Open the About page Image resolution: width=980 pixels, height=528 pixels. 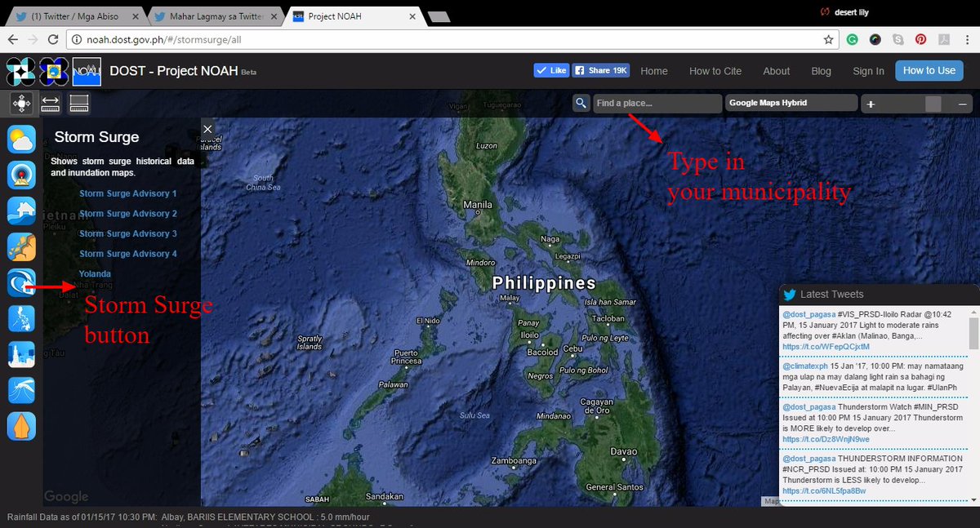click(777, 71)
